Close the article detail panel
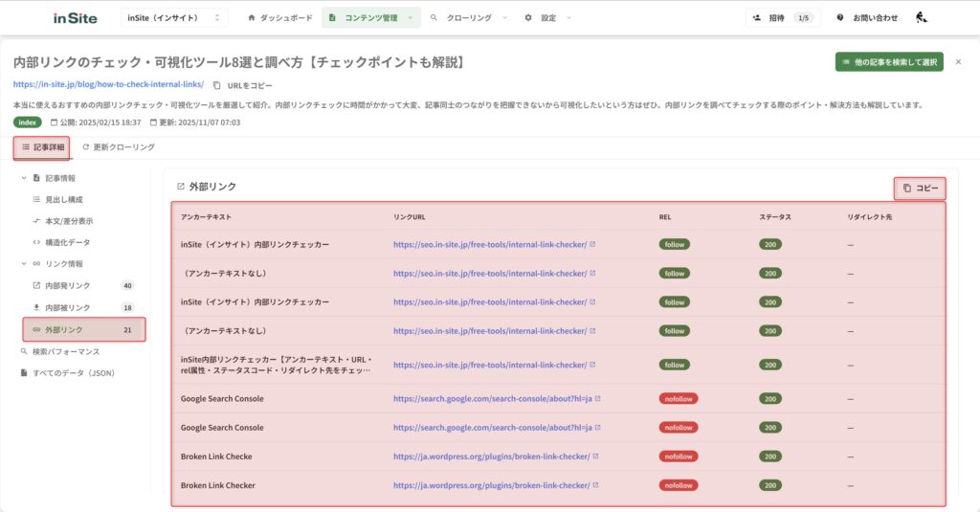Image resolution: width=980 pixels, height=512 pixels. pos(958,62)
